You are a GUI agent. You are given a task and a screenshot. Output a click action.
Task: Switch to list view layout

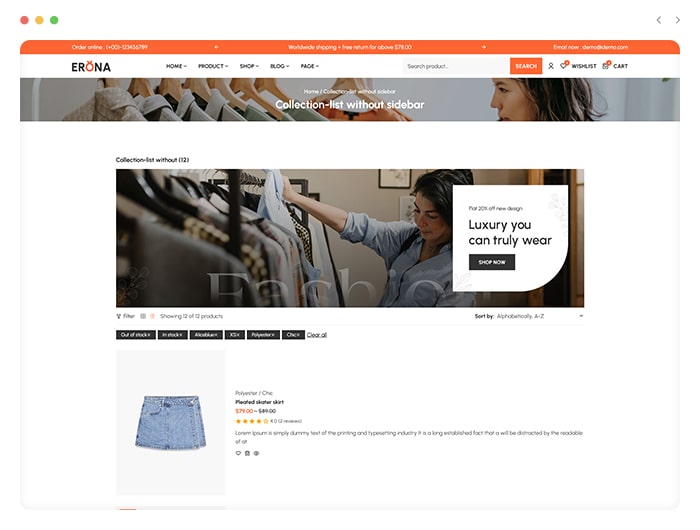pos(152,316)
